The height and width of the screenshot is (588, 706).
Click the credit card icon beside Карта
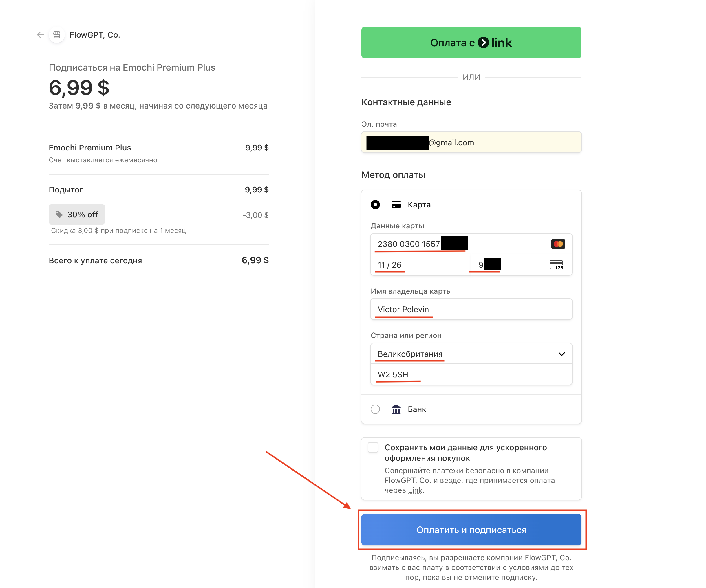pos(396,205)
